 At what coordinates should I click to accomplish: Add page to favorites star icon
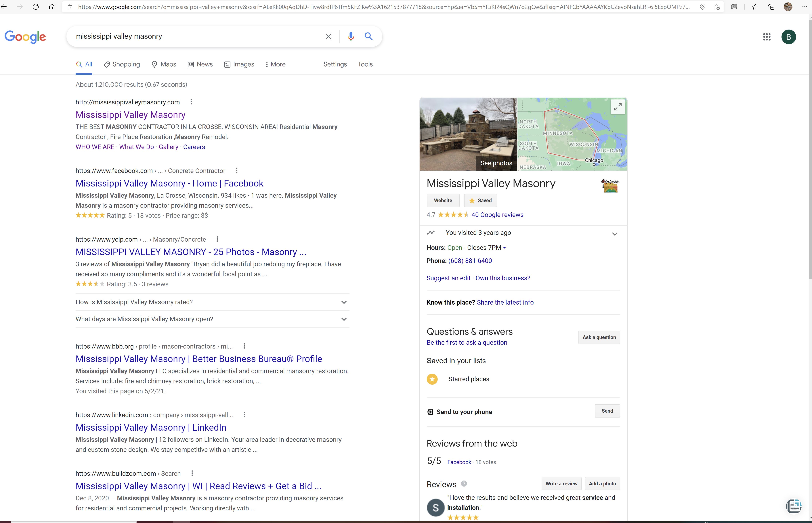(717, 7)
